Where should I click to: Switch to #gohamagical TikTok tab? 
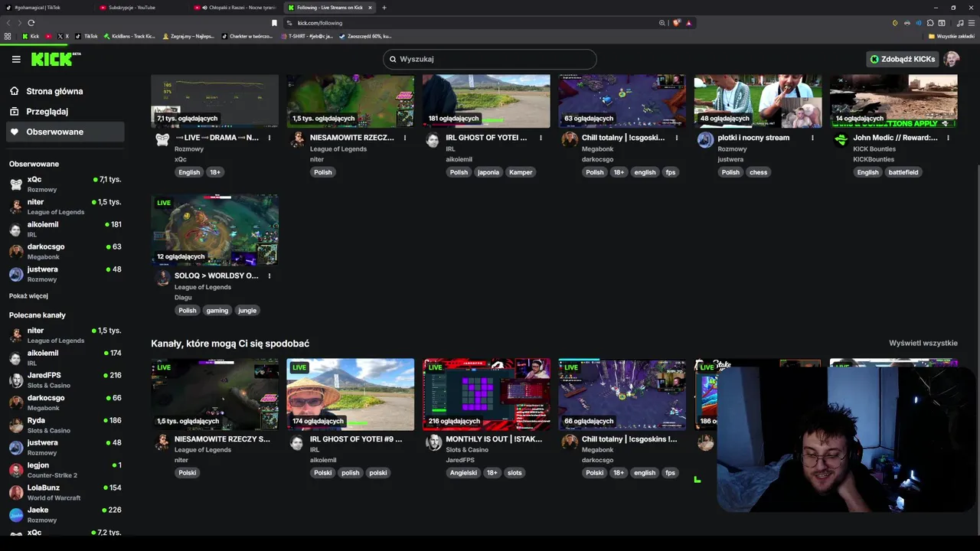46,8
